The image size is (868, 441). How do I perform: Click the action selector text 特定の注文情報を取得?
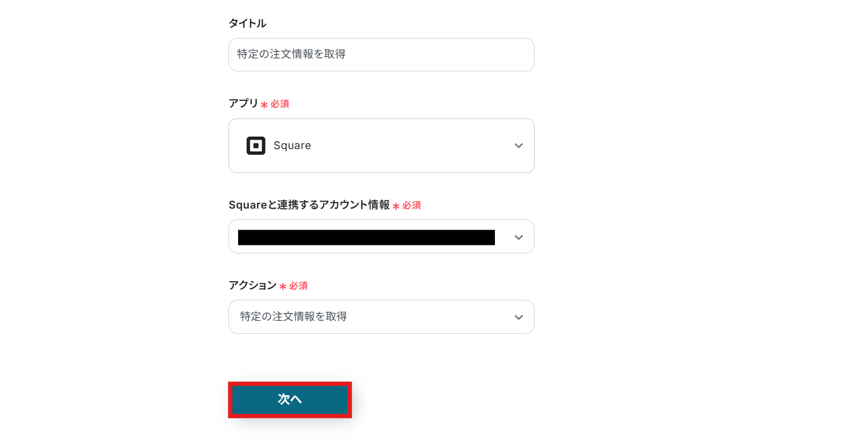click(x=294, y=317)
